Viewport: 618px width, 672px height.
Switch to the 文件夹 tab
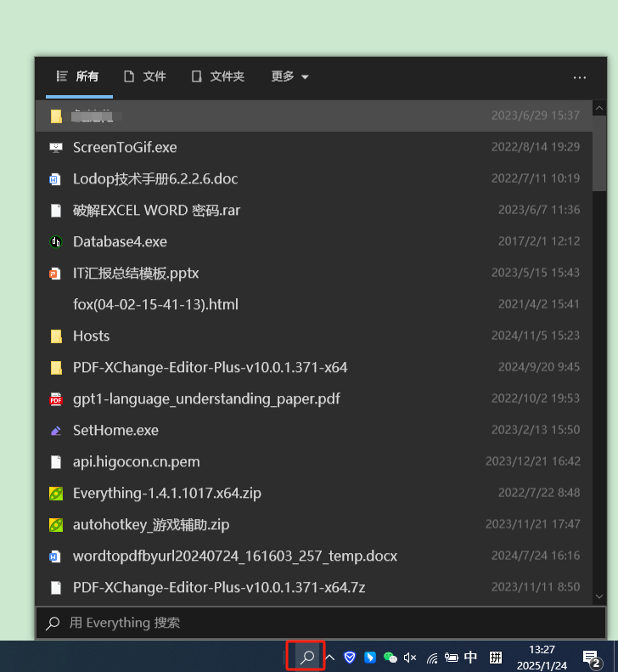coord(218,76)
